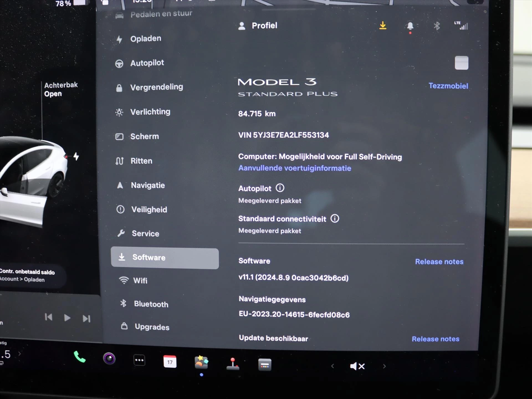Open Release notes for available update
This screenshot has width=532, height=399.
click(436, 339)
